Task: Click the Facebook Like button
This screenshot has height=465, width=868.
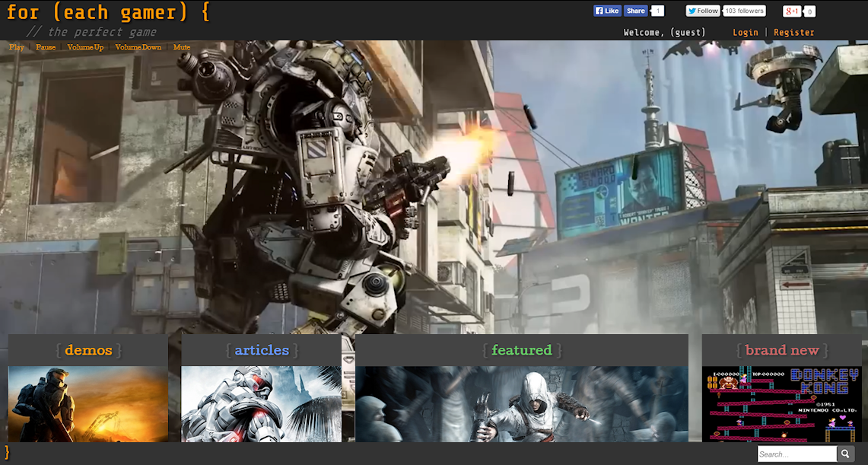Action: point(607,11)
